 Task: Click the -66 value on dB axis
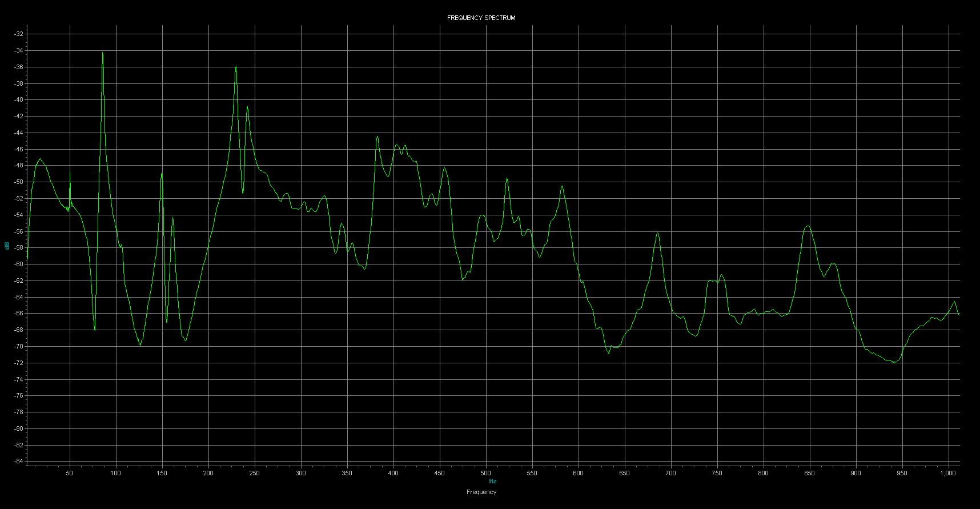pos(19,314)
